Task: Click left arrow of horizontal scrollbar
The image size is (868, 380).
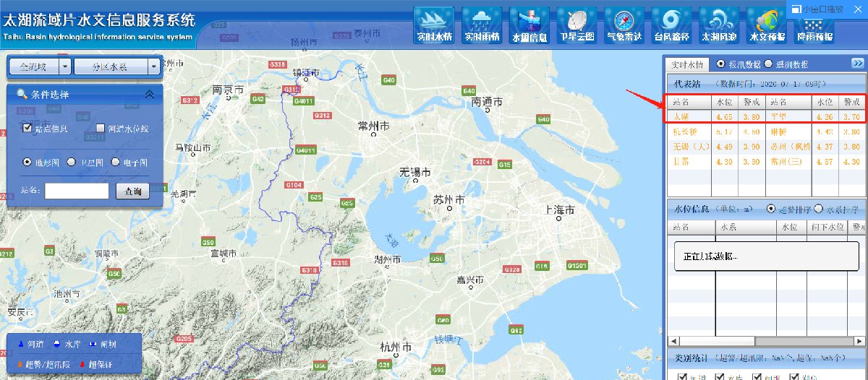Action: [672, 340]
